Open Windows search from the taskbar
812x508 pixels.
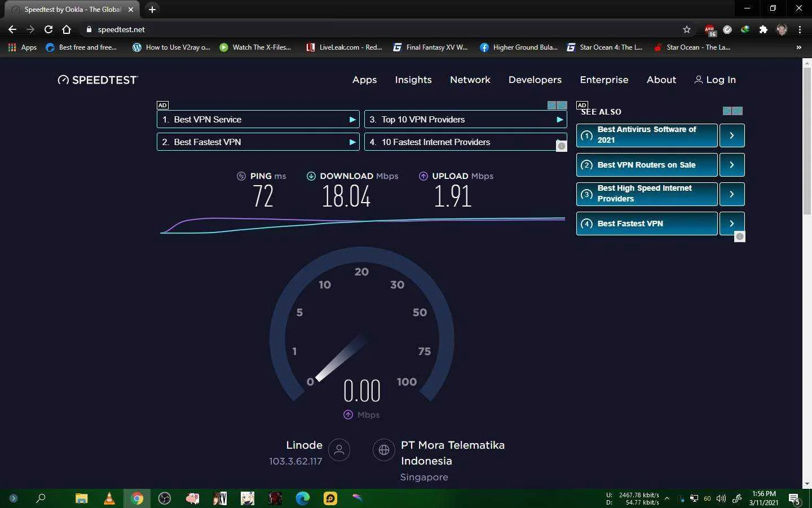(x=41, y=498)
